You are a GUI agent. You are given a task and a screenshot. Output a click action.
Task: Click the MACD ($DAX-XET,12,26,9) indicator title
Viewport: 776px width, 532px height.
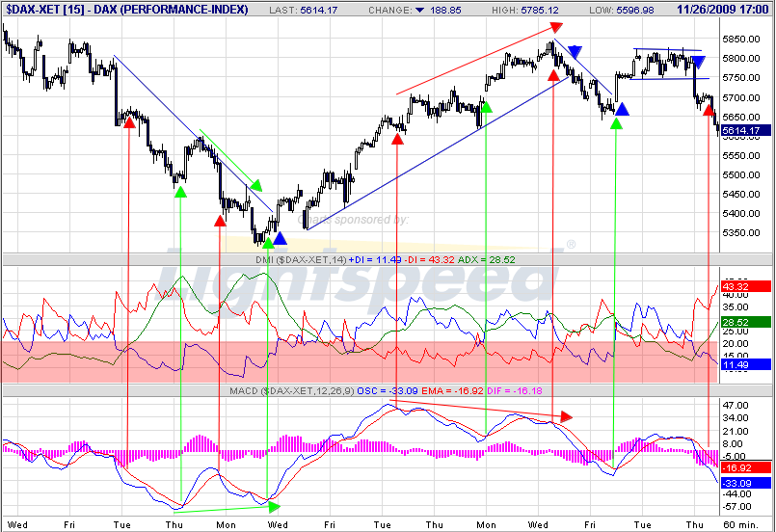(292, 391)
